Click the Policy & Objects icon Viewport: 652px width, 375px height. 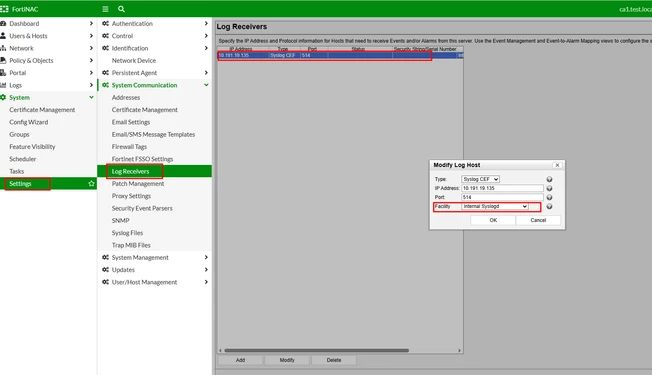(x=3, y=60)
